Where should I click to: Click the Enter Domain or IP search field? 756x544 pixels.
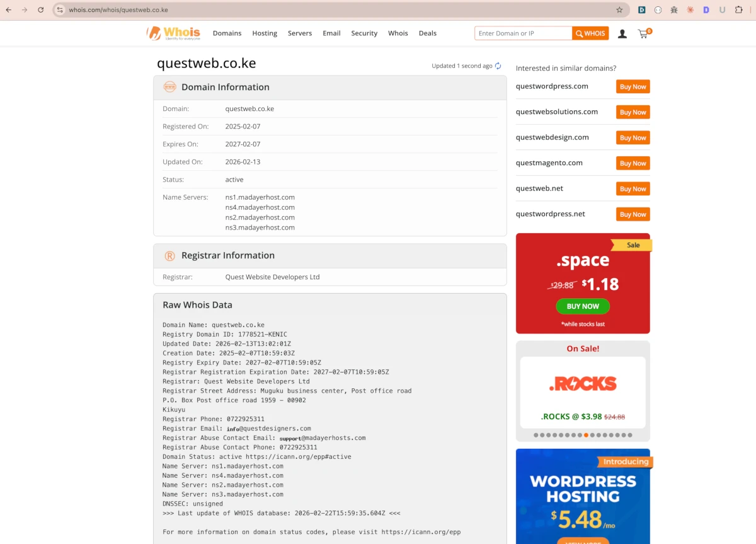tap(523, 33)
